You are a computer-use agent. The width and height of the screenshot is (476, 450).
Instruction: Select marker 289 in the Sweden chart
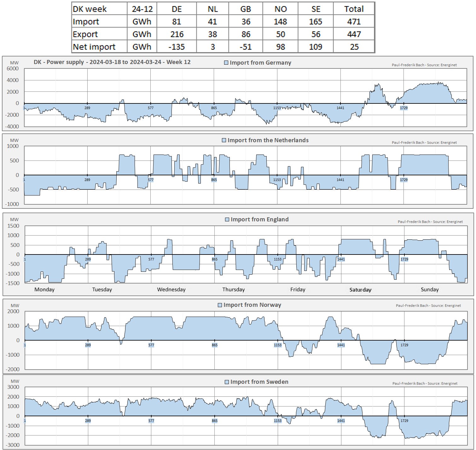point(88,421)
